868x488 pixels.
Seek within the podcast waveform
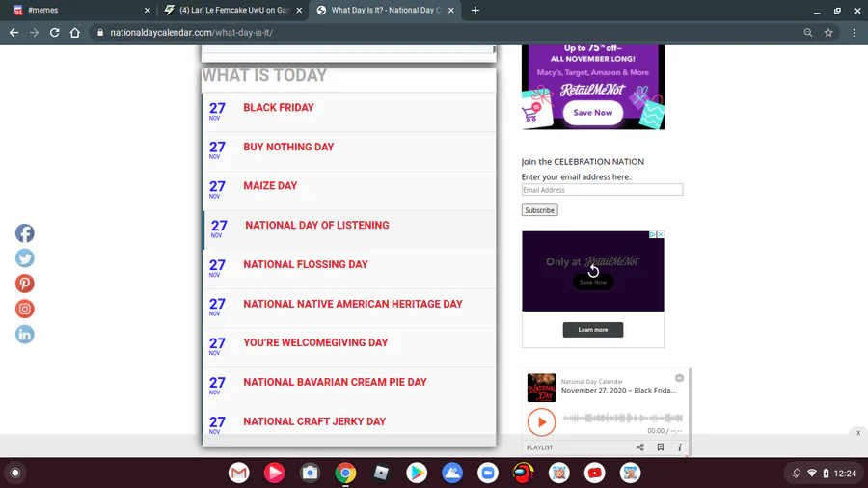click(x=622, y=418)
